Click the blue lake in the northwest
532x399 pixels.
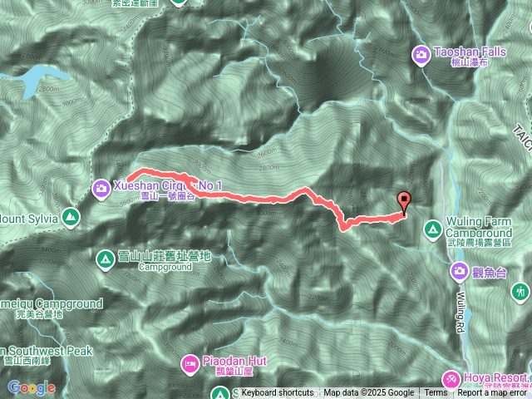tap(36, 78)
